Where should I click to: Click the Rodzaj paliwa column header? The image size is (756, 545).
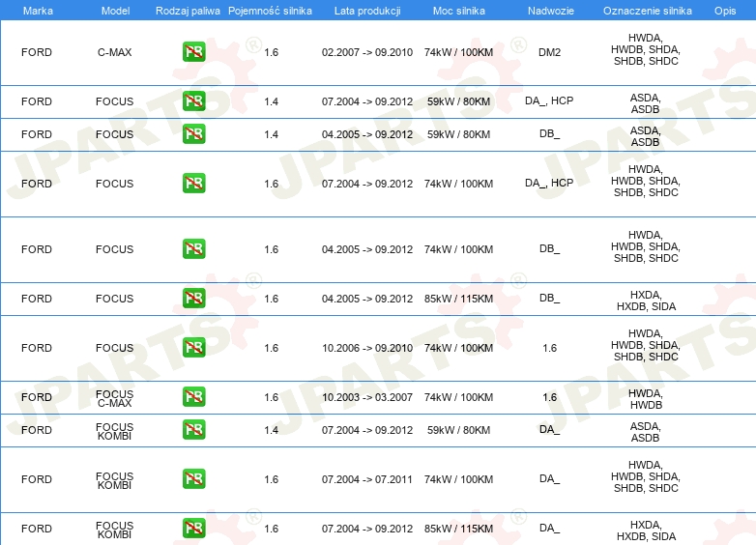click(x=188, y=10)
